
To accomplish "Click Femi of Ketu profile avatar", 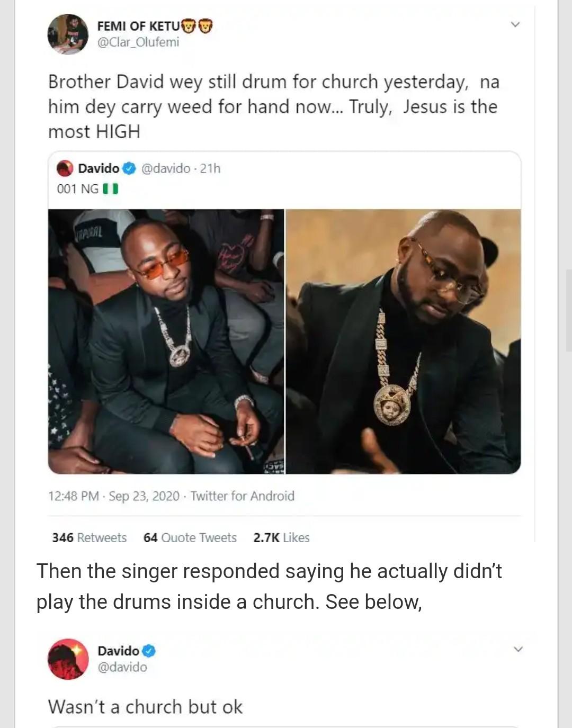I will (67, 34).
